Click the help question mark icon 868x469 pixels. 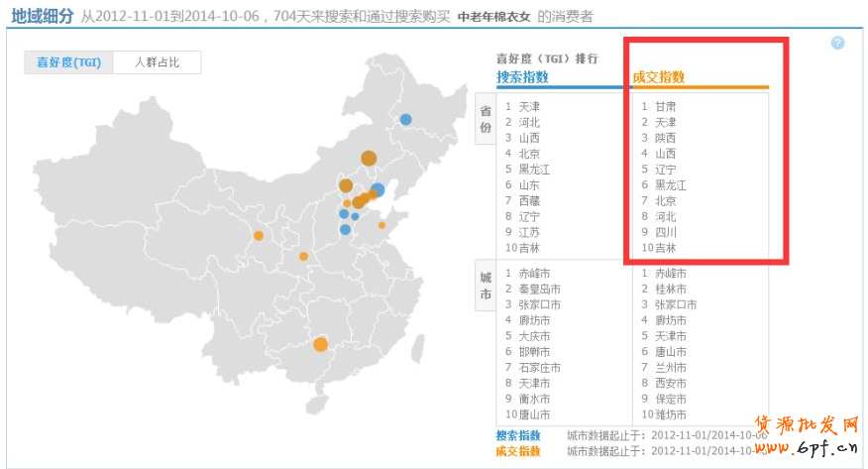point(837,43)
